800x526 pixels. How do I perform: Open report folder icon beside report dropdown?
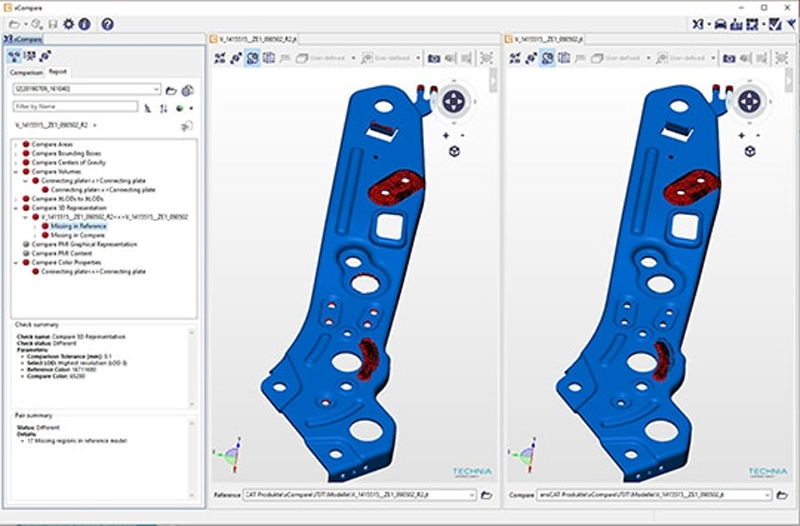click(x=171, y=91)
